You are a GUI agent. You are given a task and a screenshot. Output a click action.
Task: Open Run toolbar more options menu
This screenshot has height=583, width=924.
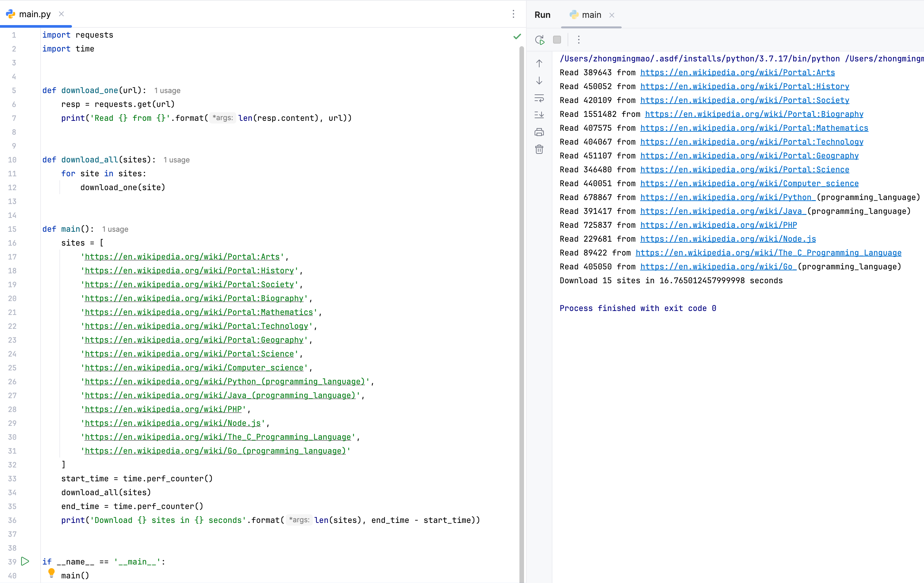point(578,40)
